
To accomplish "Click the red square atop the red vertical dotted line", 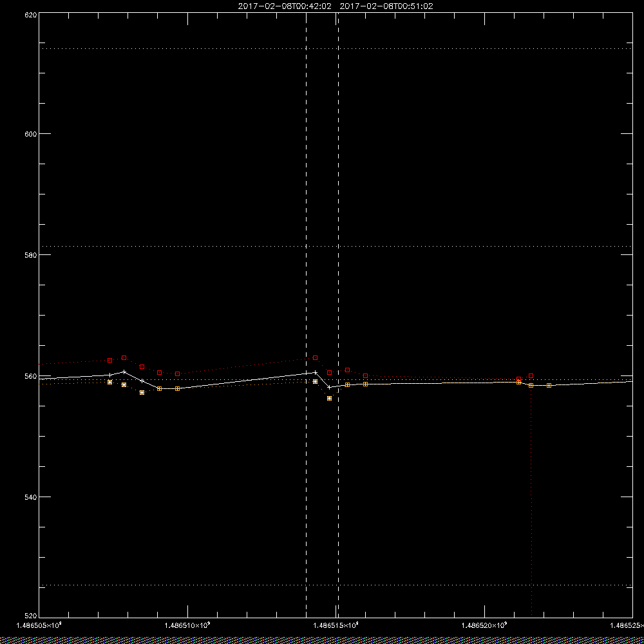I will point(531,376).
